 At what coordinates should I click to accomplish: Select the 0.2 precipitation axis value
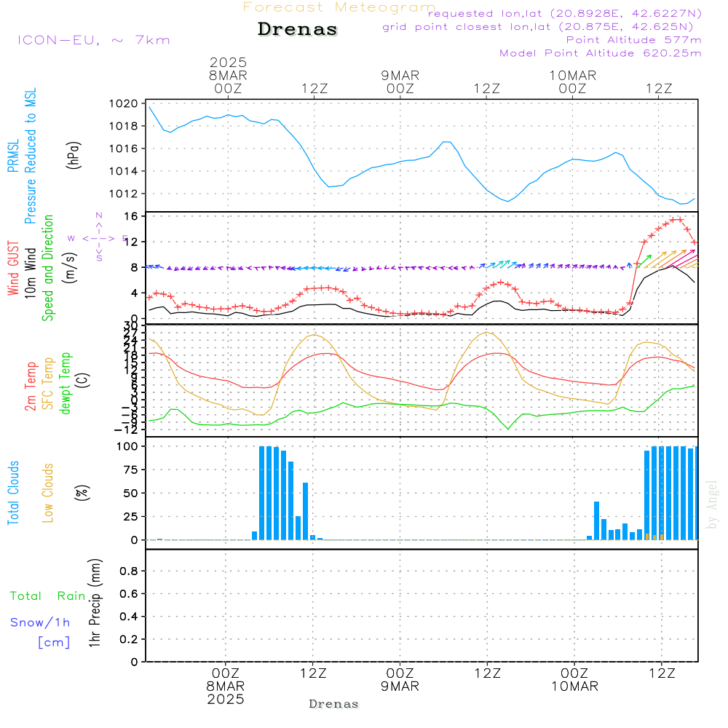click(x=129, y=639)
